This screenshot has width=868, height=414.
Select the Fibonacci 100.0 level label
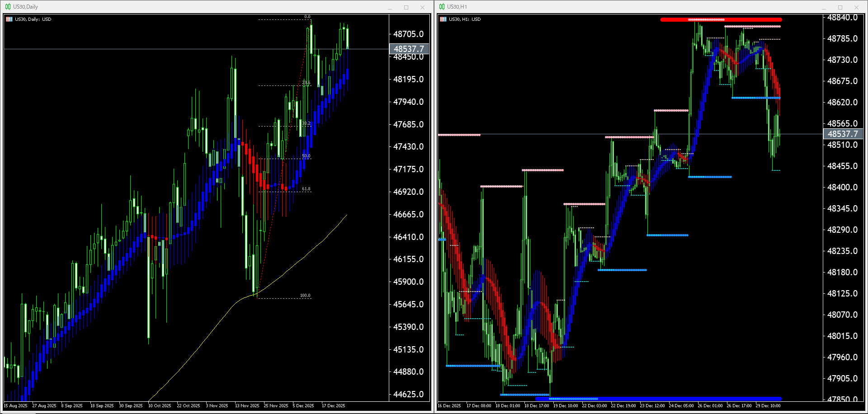(x=306, y=296)
